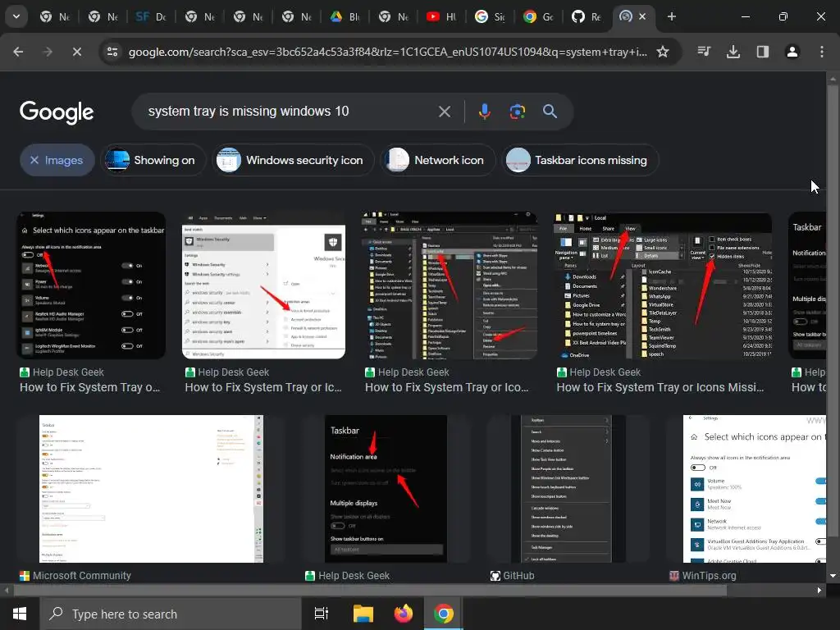Open Microsoft Community settings thumbnail
The width and height of the screenshot is (840, 630).
151,489
